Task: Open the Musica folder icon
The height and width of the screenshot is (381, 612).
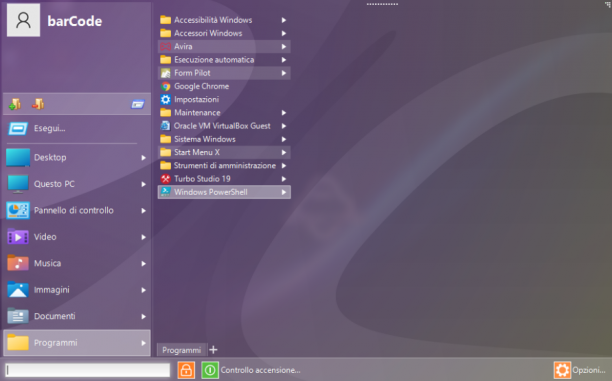Action: (18, 263)
